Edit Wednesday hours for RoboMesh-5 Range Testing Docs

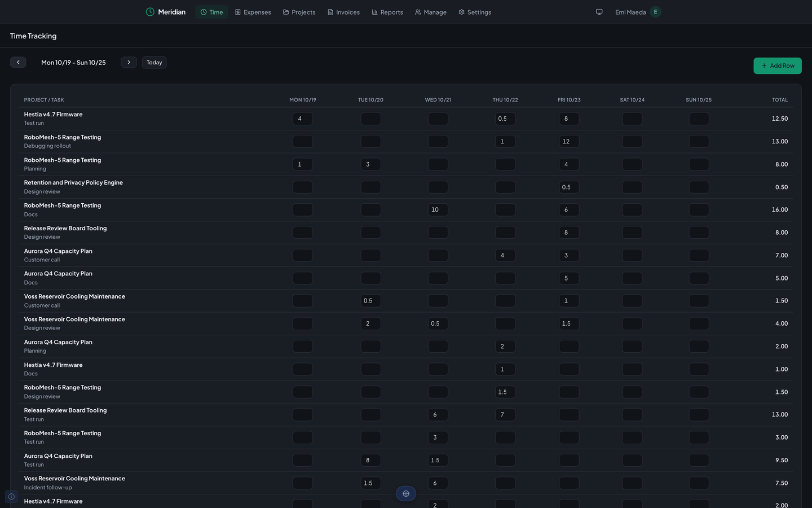click(x=438, y=210)
